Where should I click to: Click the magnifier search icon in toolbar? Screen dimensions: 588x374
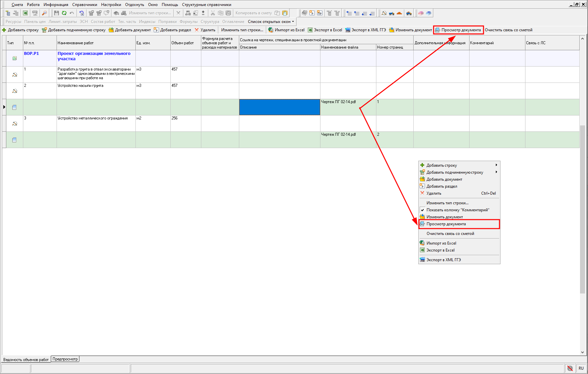pos(44,13)
